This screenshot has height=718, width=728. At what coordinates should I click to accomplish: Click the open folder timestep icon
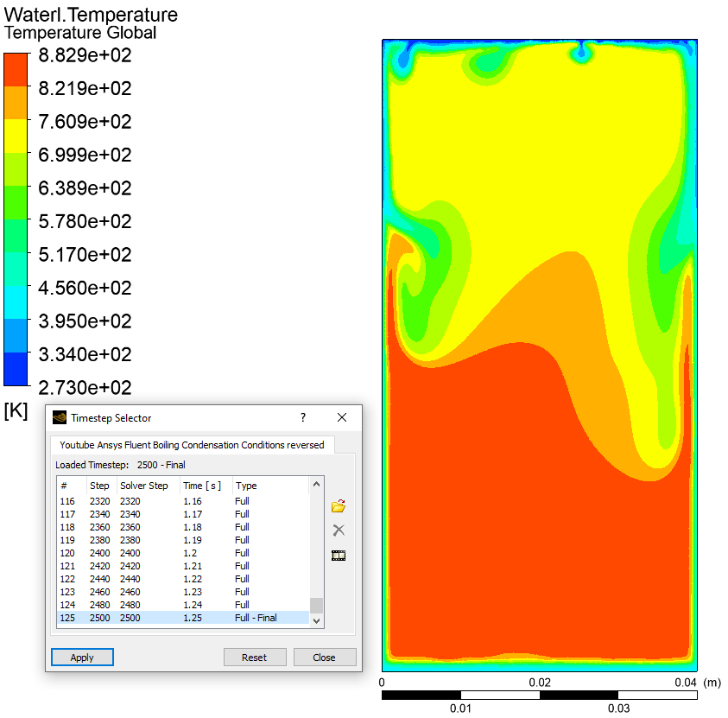pyautogui.click(x=339, y=506)
